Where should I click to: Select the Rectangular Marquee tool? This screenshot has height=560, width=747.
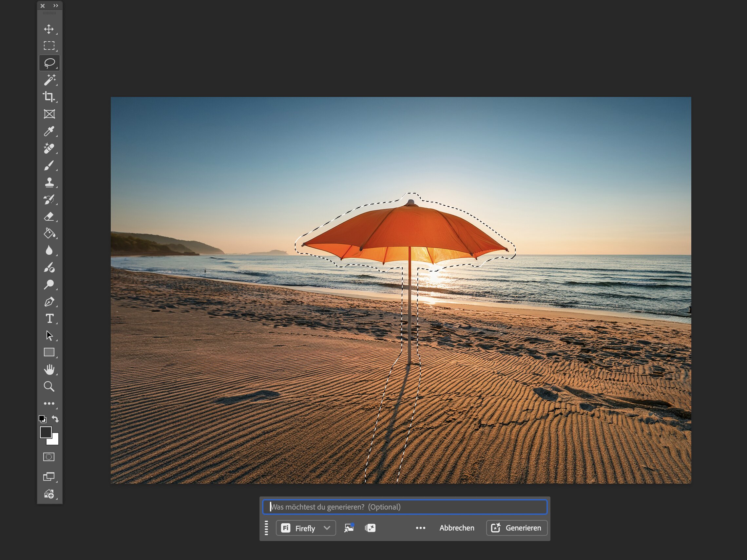pyautogui.click(x=49, y=46)
